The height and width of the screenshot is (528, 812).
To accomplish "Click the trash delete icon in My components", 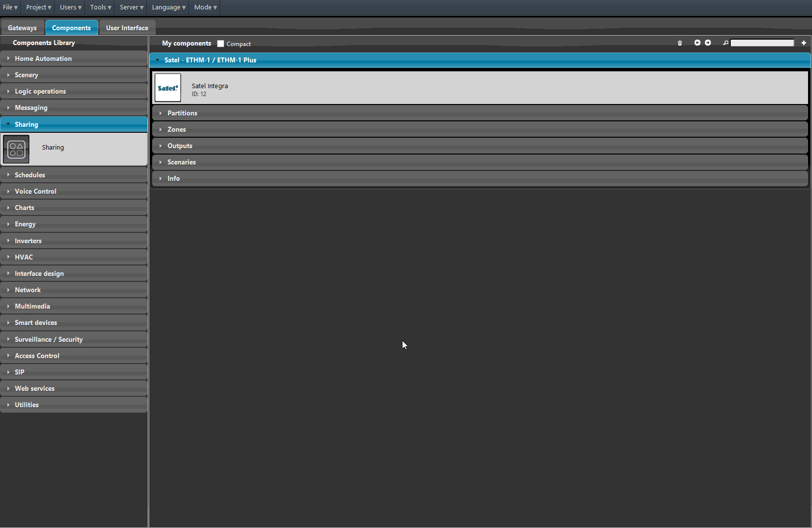I will 680,43.
